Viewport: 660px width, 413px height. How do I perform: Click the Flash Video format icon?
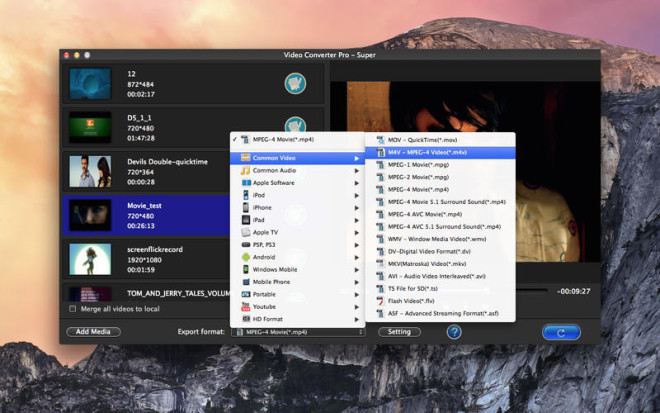click(380, 299)
